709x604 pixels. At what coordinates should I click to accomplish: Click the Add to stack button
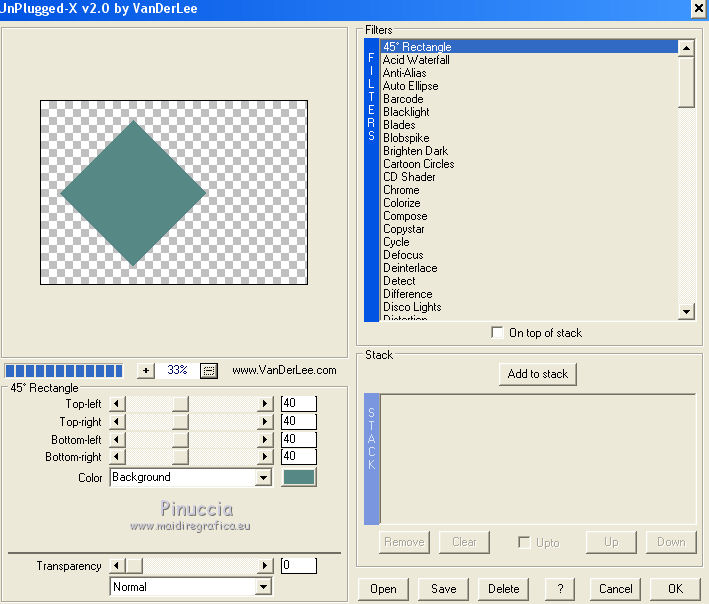click(x=538, y=374)
